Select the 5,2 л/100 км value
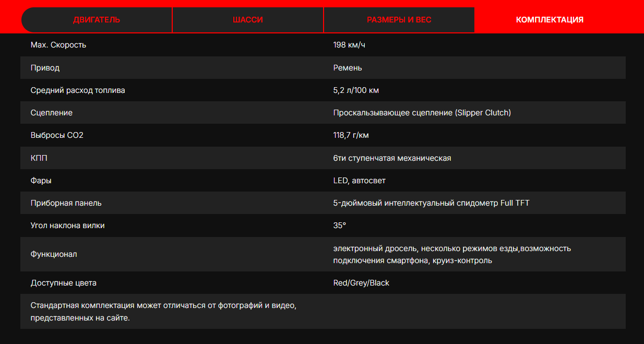This screenshot has height=344, width=644. tap(356, 90)
